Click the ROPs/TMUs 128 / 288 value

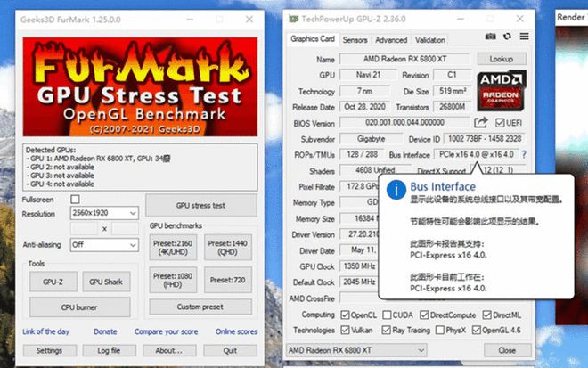coord(362,154)
